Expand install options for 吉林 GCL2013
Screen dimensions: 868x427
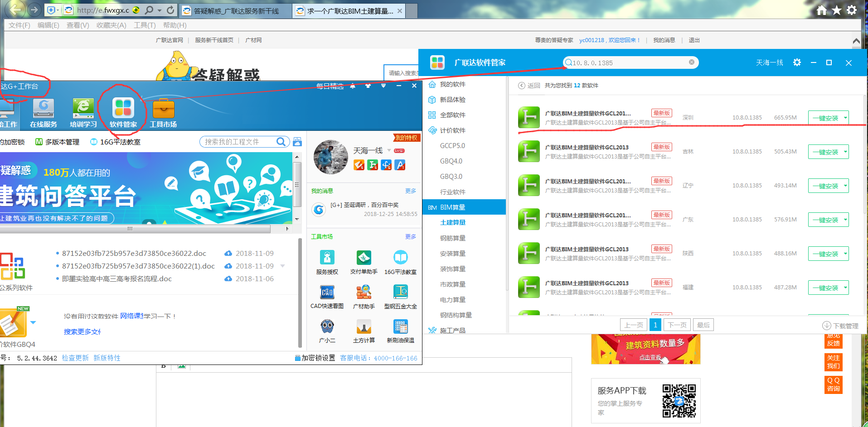[x=845, y=152]
